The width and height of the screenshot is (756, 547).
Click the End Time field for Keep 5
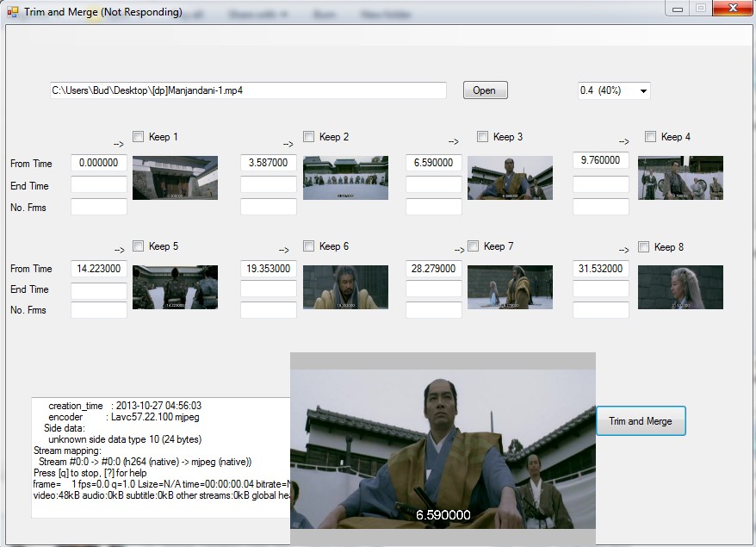pos(99,290)
